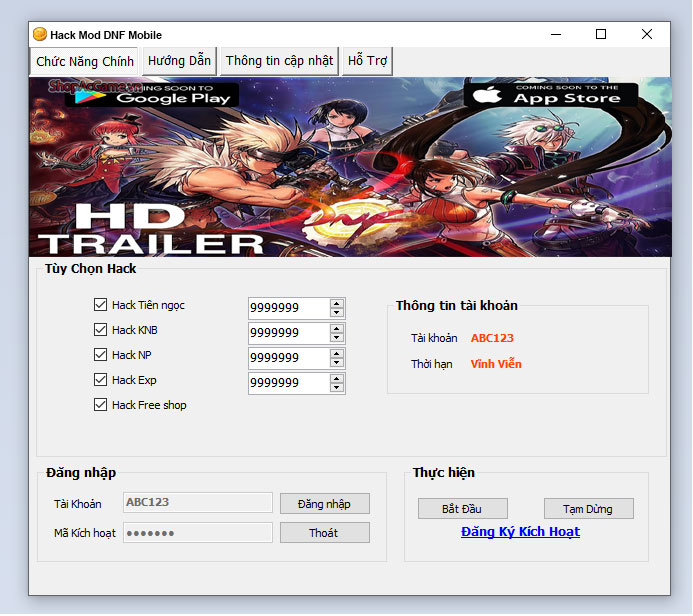Viewport: 693px width, 616px height.
Task: Toggle the Hack NP checkbox
Action: pos(100,354)
